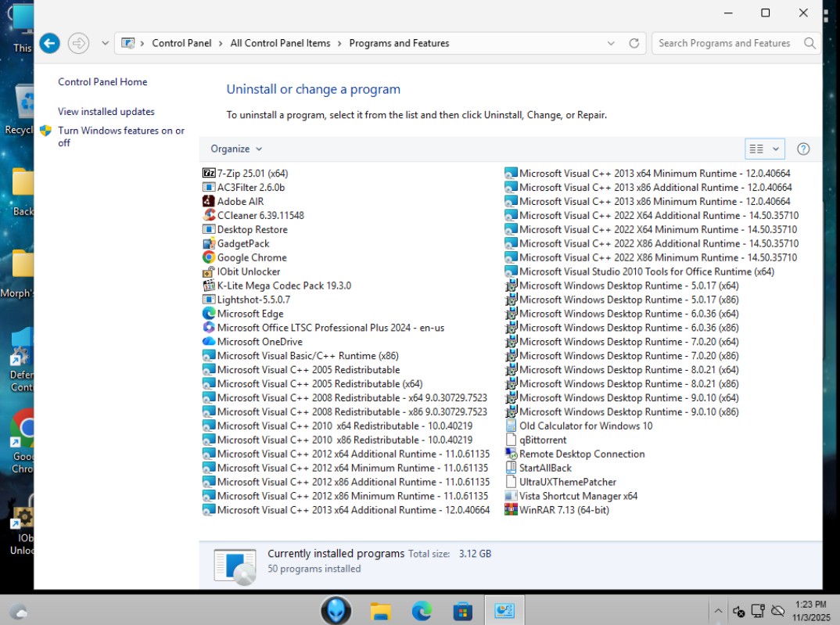Click Microsoft Edge icon in program list

point(208,314)
